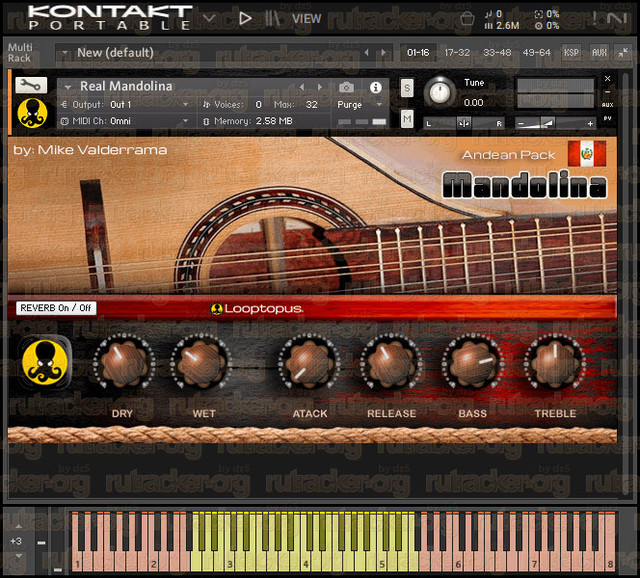Click the NI logo at top right

click(617, 18)
